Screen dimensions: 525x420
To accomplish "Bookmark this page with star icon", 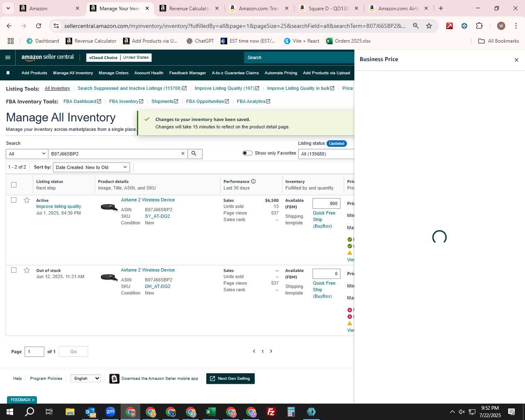I will click(x=429, y=26).
